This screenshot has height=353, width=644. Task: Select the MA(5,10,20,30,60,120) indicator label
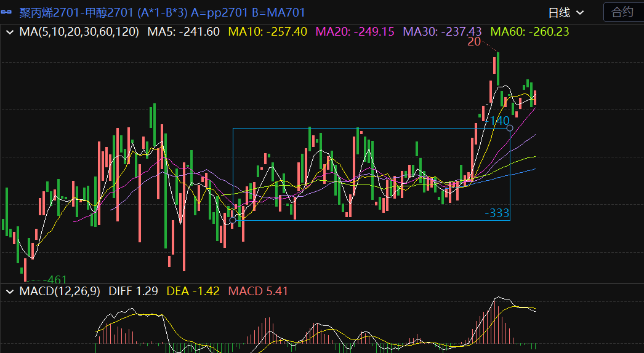point(79,31)
